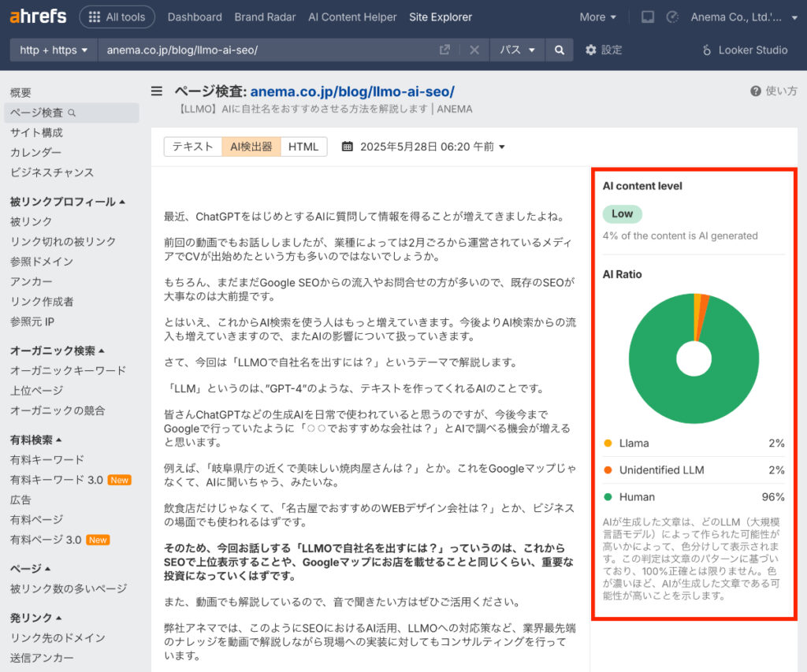Viewport: 807px width, 672px height.
Task: Expand the パス mode dropdown
Action: [517, 50]
